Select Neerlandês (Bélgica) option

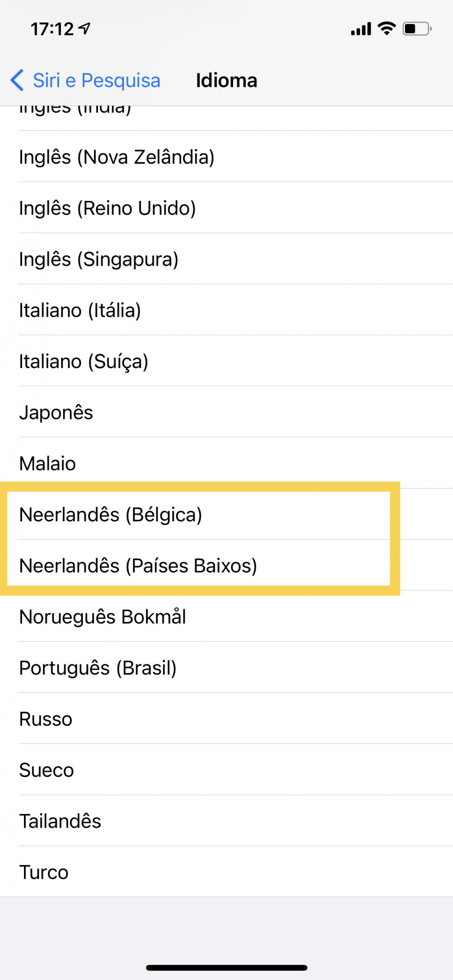point(111,514)
